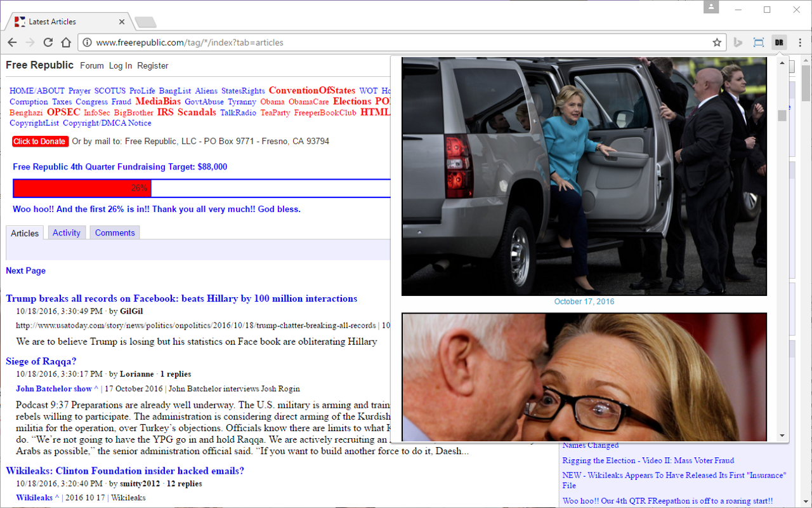Screen dimensions: 812x508
Task: Click the browser forward arrow
Action: tap(30, 43)
